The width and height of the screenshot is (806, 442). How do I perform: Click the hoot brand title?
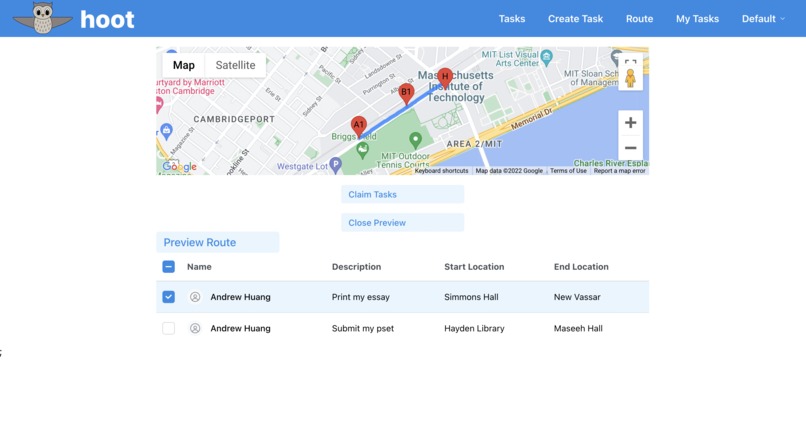coord(107,20)
